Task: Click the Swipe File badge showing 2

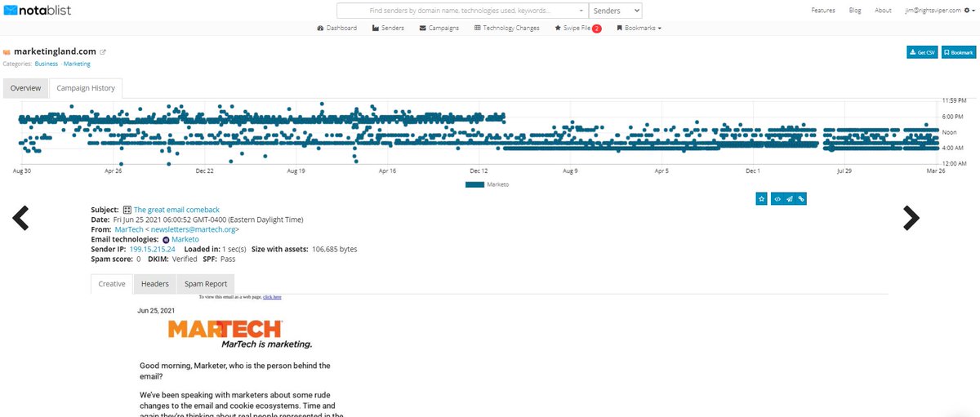Action: (597, 29)
